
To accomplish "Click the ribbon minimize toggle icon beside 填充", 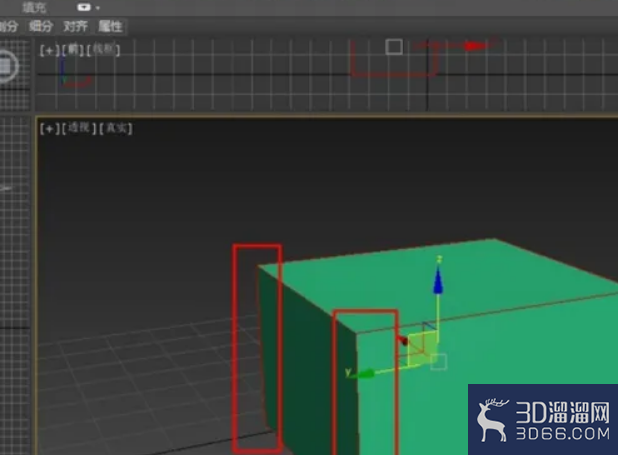I will click(84, 7).
